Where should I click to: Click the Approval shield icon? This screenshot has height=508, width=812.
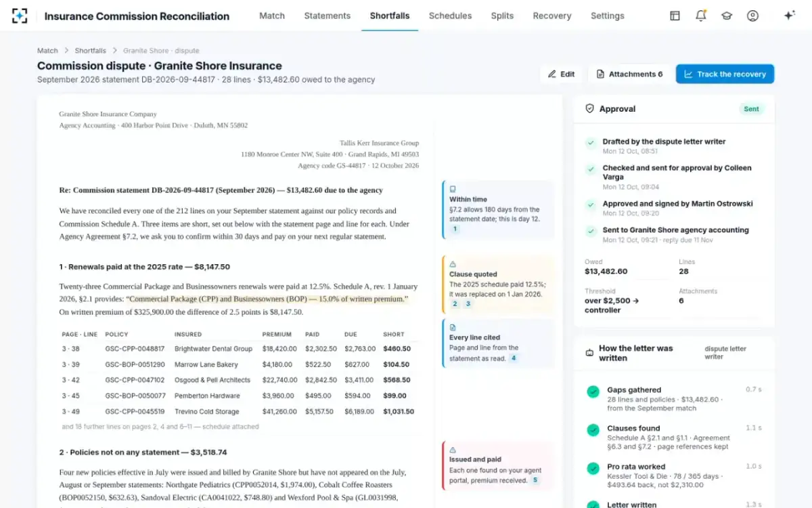[589, 108]
